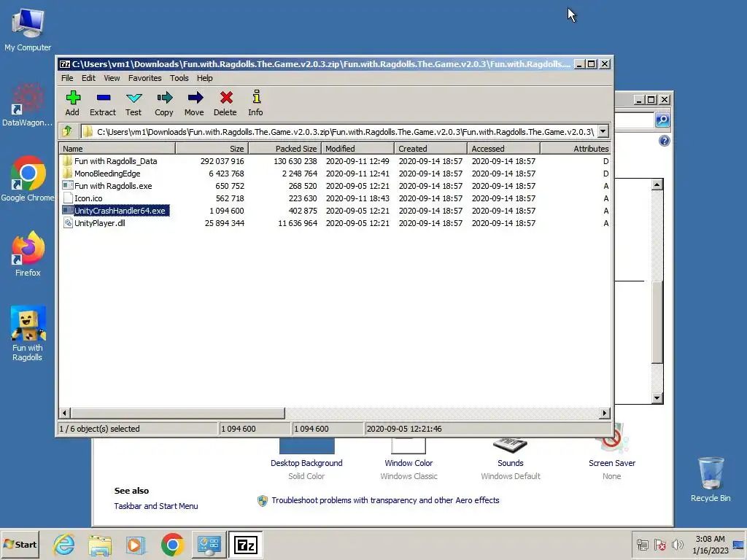Open the Favorites menu
Image resolution: width=747 pixels, height=560 pixels.
point(145,78)
